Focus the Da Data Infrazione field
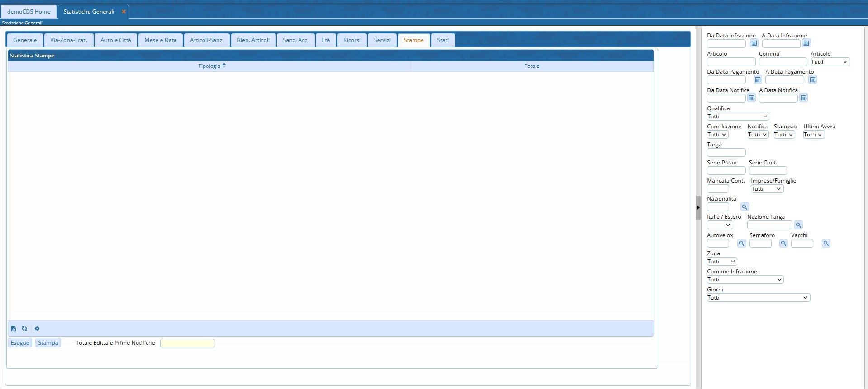The width and height of the screenshot is (868, 389). click(x=726, y=44)
